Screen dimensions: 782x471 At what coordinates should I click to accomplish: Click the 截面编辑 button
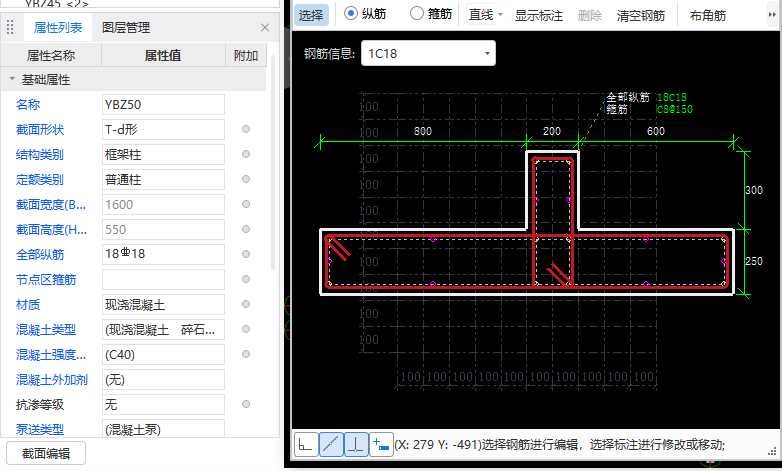46,453
